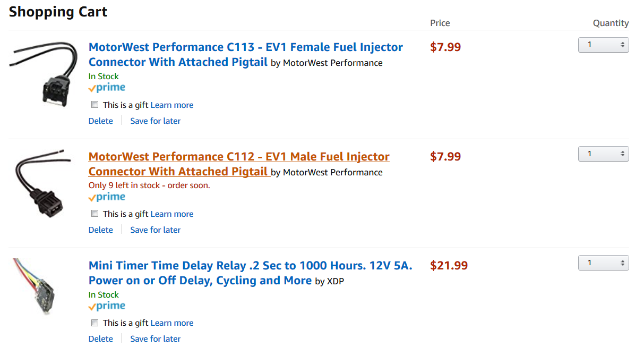Check the gift box for C112 male connector
Viewport: 644px width, 355px height.
coord(95,214)
